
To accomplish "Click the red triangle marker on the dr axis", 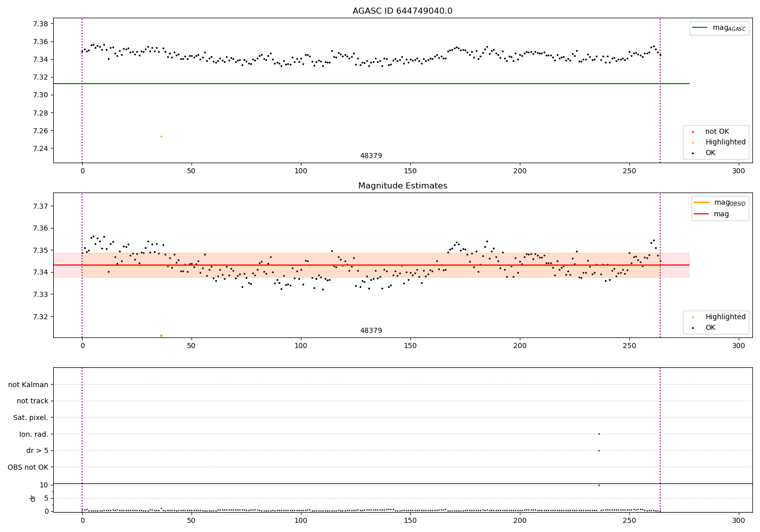I will [x=599, y=485].
